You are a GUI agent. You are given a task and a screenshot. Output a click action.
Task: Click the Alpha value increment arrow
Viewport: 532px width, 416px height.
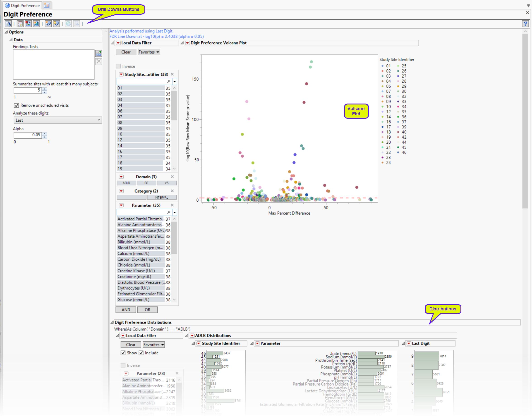tap(45, 133)
